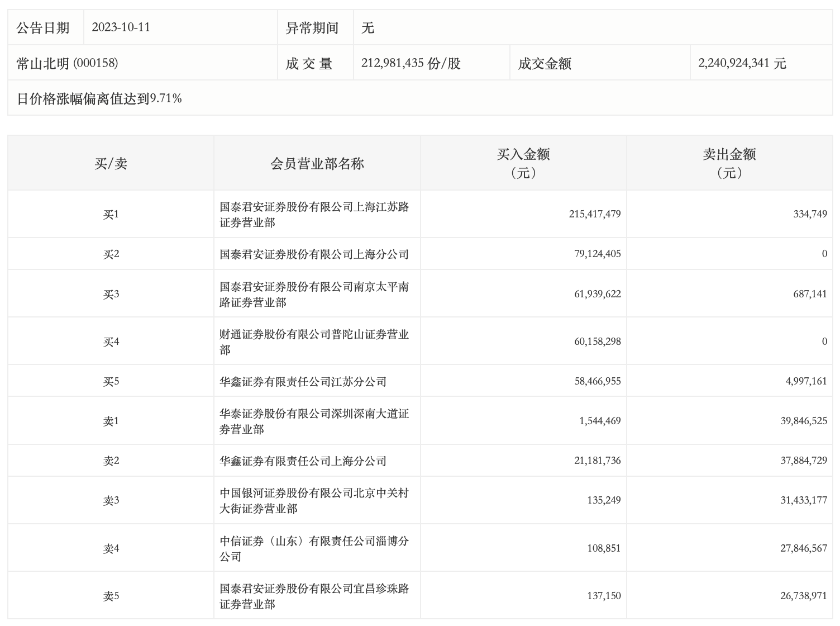Click the 卖出金额（元） column header
The height and width of the screenshot is (626, 840).
tap(729, 163)
